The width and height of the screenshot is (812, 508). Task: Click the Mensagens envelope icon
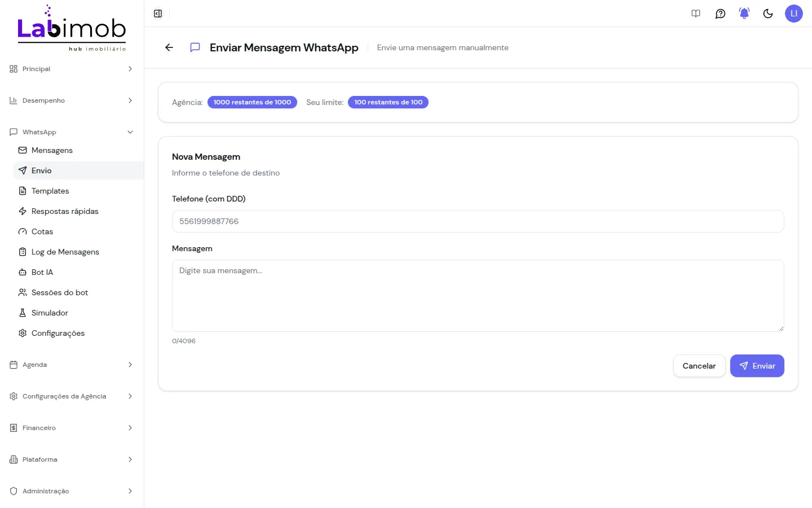(23, 150)
